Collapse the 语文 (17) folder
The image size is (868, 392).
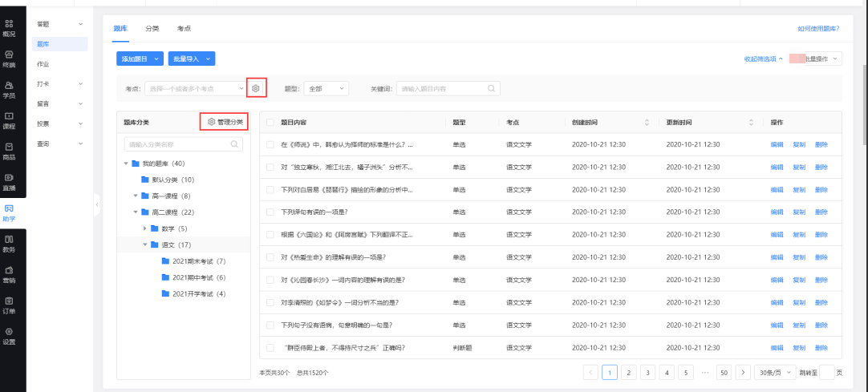[x=145, y=244]
